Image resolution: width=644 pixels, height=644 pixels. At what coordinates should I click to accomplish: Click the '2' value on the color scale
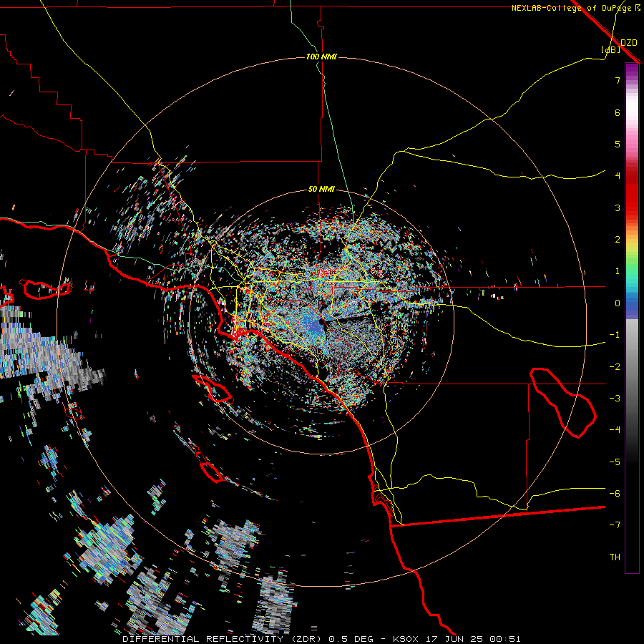(x=618, y=240)
